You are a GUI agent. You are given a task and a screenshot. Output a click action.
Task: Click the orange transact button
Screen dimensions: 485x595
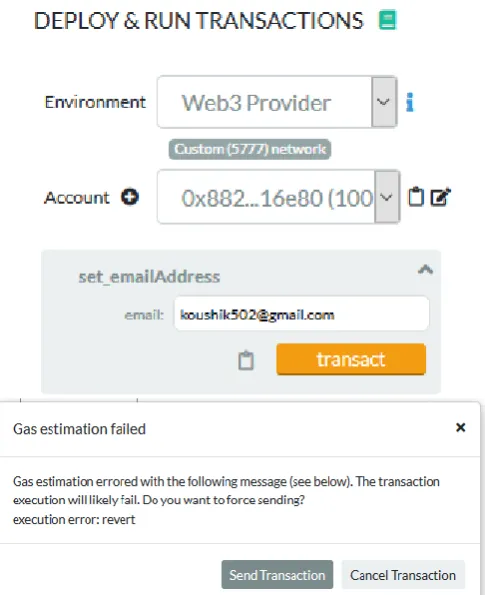click(x=351, y=359)
